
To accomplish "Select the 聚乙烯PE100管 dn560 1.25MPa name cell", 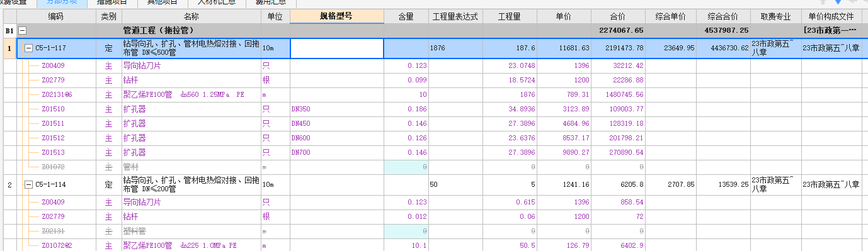I will point(191,94).
